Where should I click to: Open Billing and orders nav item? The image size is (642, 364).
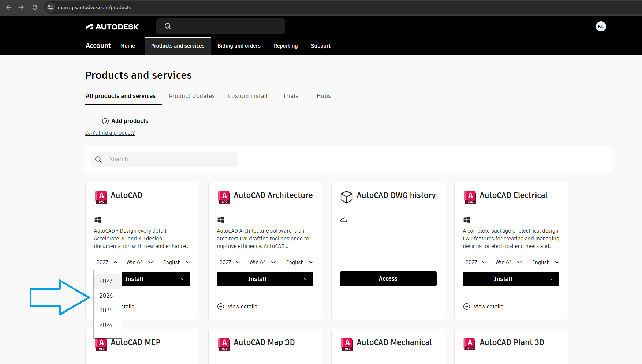point(239,46)
